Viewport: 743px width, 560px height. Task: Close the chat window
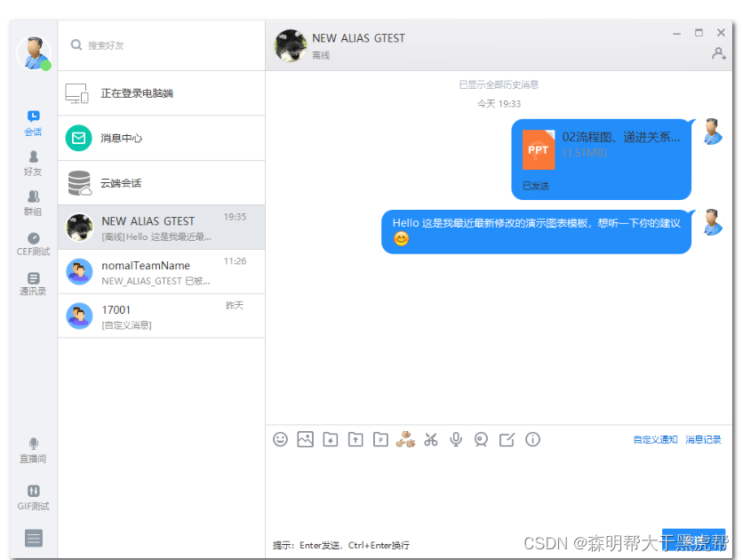[x=721, y=33]
